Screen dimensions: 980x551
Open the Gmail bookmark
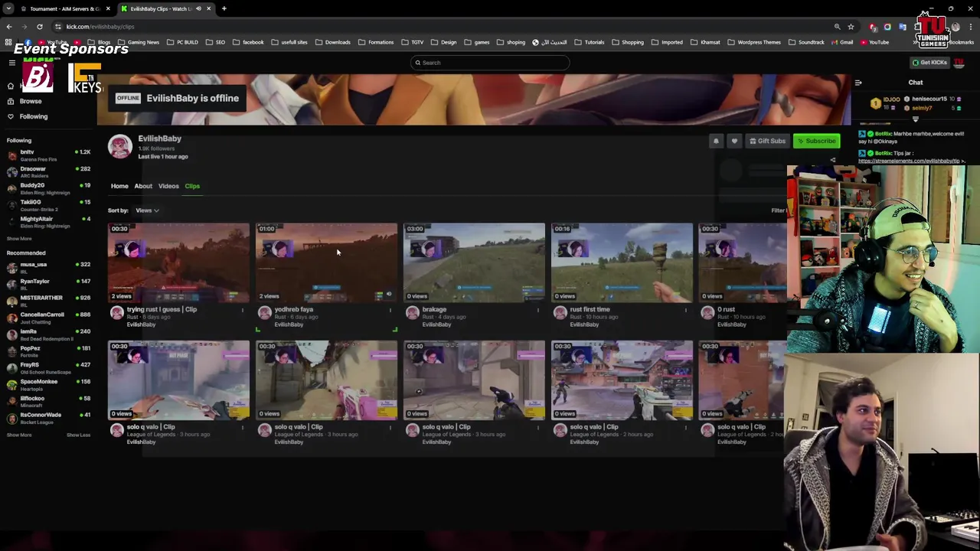pyautogui.click(x=842, y=42)
